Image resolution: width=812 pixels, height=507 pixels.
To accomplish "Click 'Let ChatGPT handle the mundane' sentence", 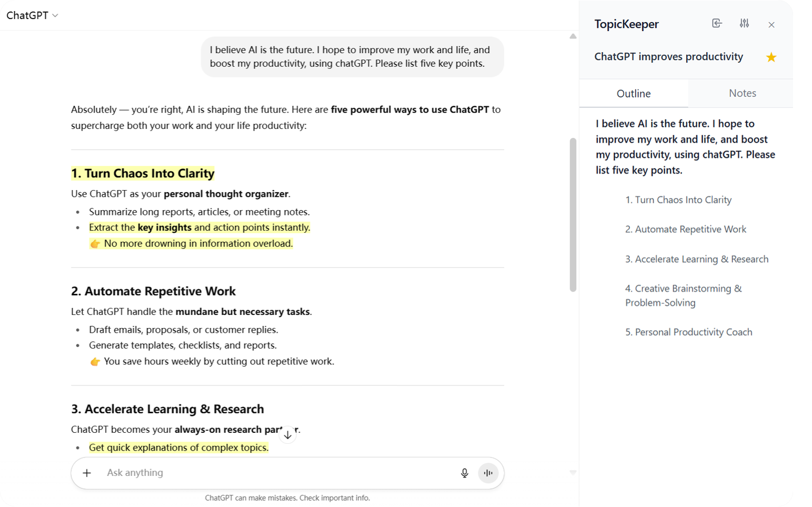I will tap(192, 312).
